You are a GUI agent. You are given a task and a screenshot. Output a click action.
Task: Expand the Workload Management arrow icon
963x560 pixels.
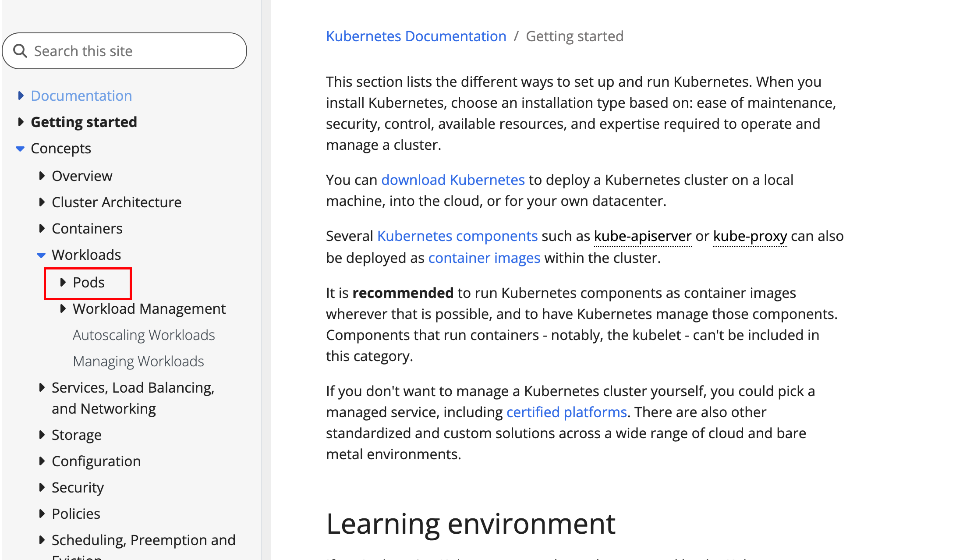point(63,308)
